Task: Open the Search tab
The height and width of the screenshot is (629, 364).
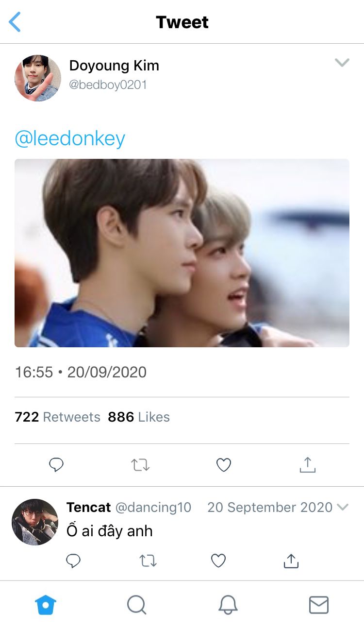Action: pyautogui.click(x=136, y=605)
